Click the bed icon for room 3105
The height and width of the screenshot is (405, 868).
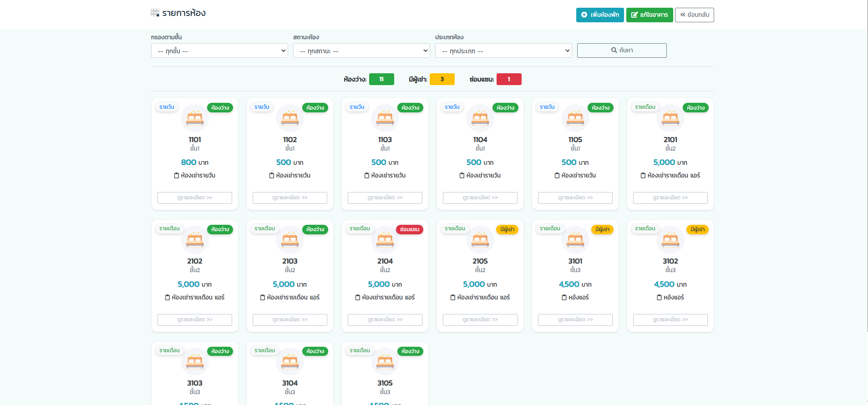(385, 362)
